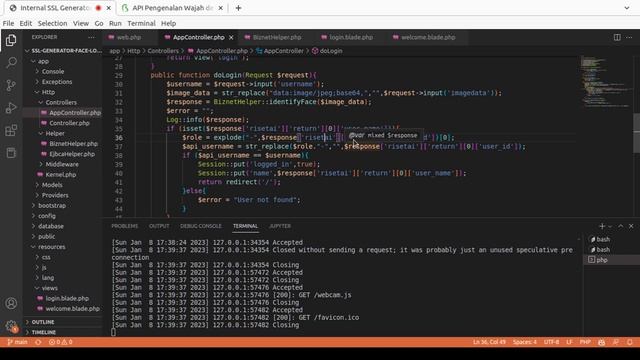Open the Manage gear icon

(x=11, y=326)
